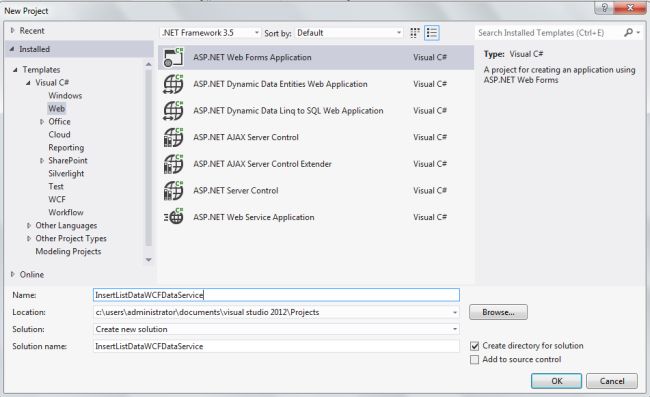Expand the Other Languages node

[29, 226]
